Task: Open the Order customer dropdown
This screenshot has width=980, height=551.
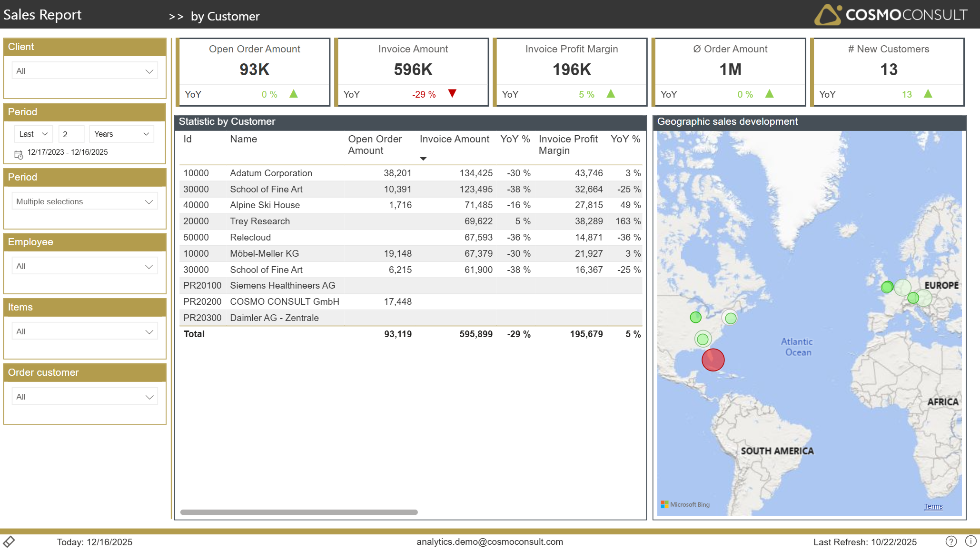Action: point(85,397)
